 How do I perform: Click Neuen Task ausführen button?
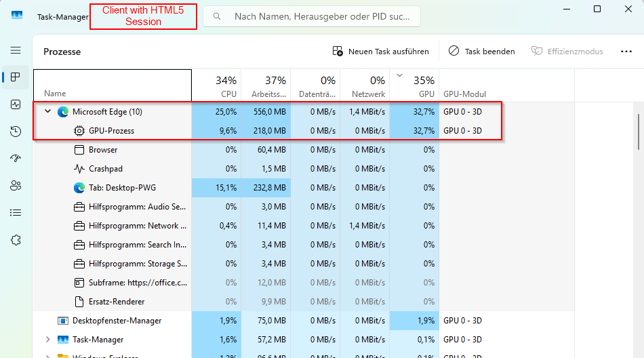[x=380, y=52]
